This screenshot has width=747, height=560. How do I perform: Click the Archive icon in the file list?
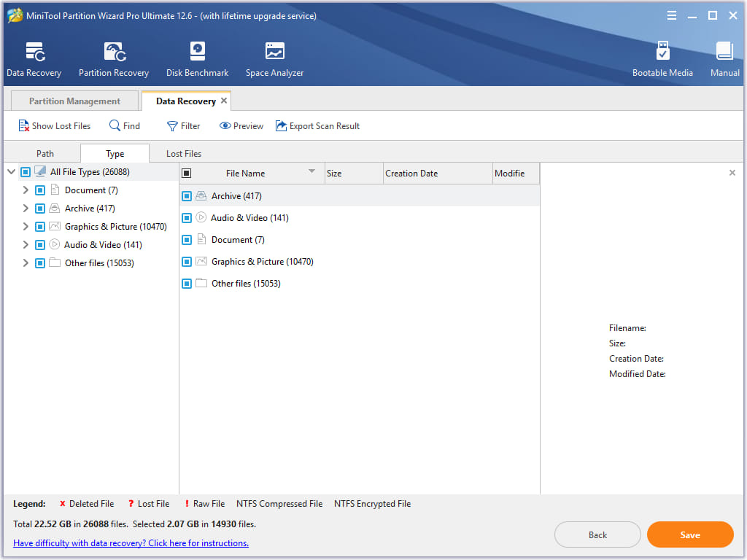201,195
